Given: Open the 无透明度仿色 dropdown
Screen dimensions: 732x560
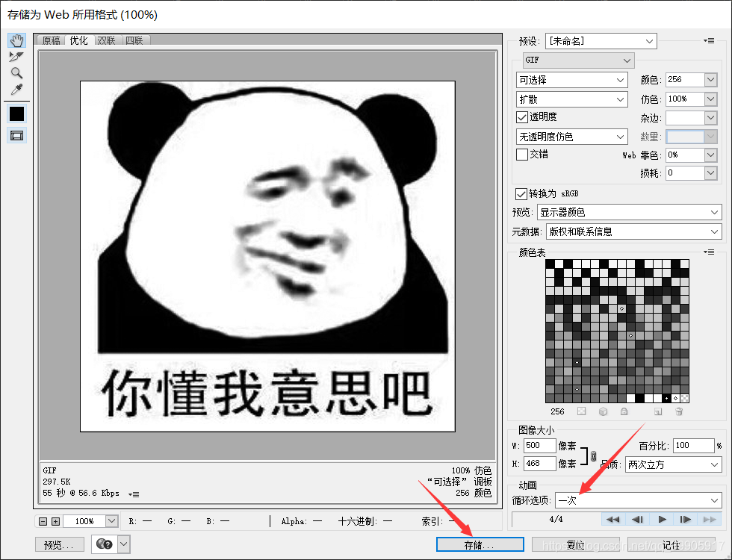Looking at the screenshot, I should pos(571,137).
